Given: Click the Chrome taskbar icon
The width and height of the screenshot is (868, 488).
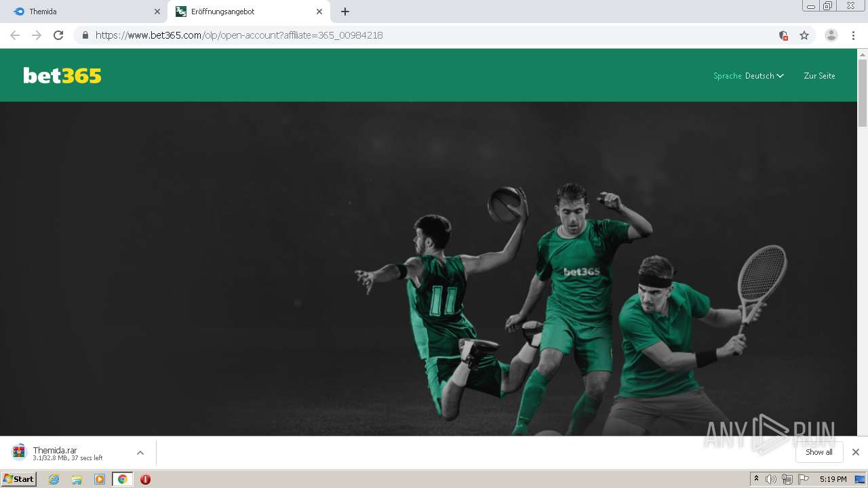Looking at the screenshot, I should pyautogui.click(x=122, y=479).
